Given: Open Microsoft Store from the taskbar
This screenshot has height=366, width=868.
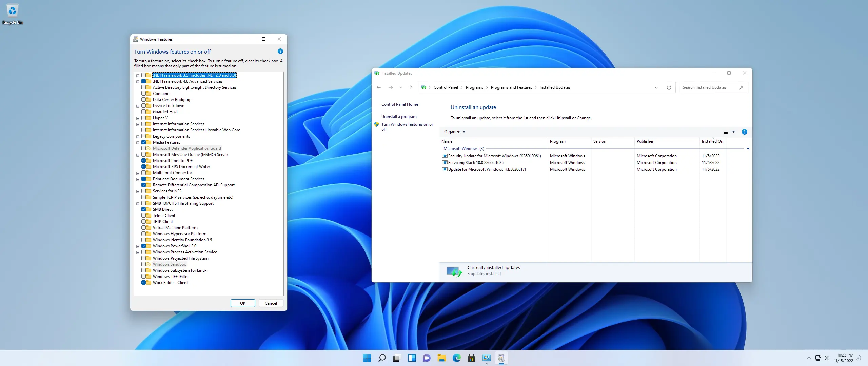Looking at the screenshot, I should tap(471, 358).
